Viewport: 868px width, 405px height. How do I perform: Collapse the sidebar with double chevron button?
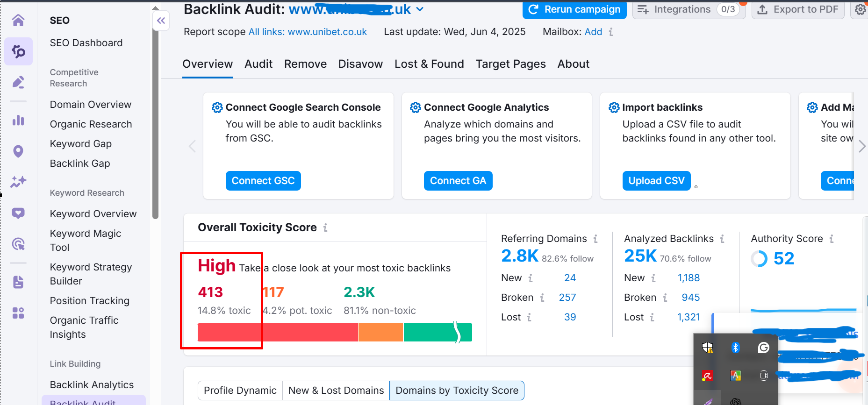[161, 21]
